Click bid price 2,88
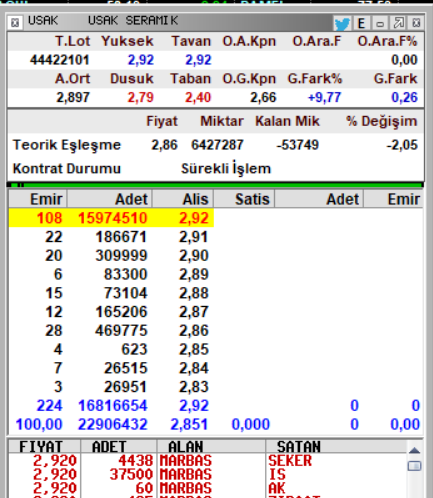433x498 pixels. coord(194,293)
